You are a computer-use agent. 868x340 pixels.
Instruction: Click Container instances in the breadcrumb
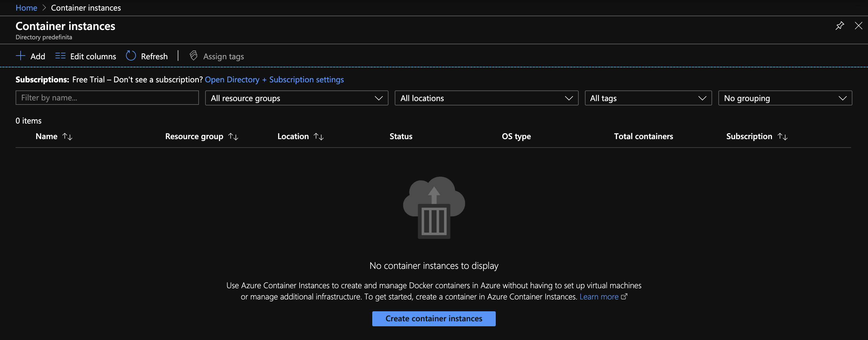pos(86,8)
